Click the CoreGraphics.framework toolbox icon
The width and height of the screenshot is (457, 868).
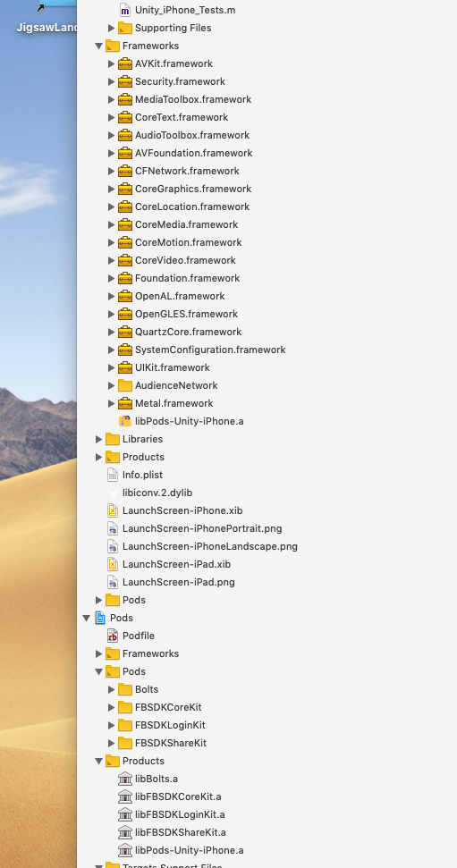pos(125,189)
